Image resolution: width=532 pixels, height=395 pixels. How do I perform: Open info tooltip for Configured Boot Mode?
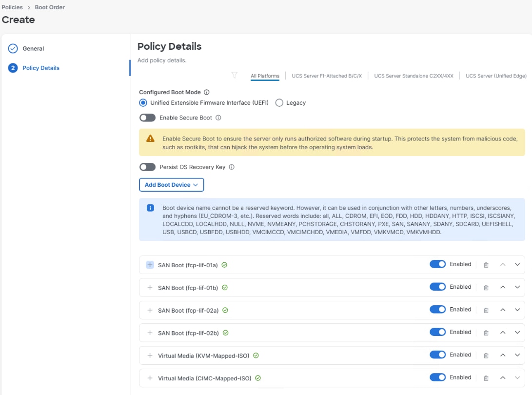pos(207,92)
